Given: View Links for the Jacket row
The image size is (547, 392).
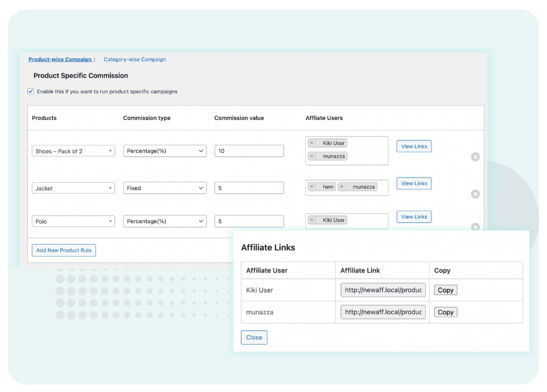Looking at the screenshot, I should coord(414,183).
